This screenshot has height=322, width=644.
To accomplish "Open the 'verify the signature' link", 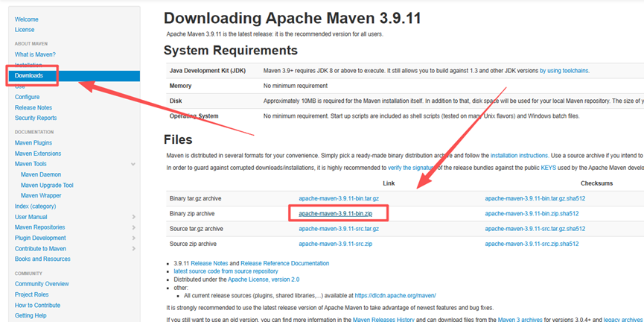I will click(412, 168).
